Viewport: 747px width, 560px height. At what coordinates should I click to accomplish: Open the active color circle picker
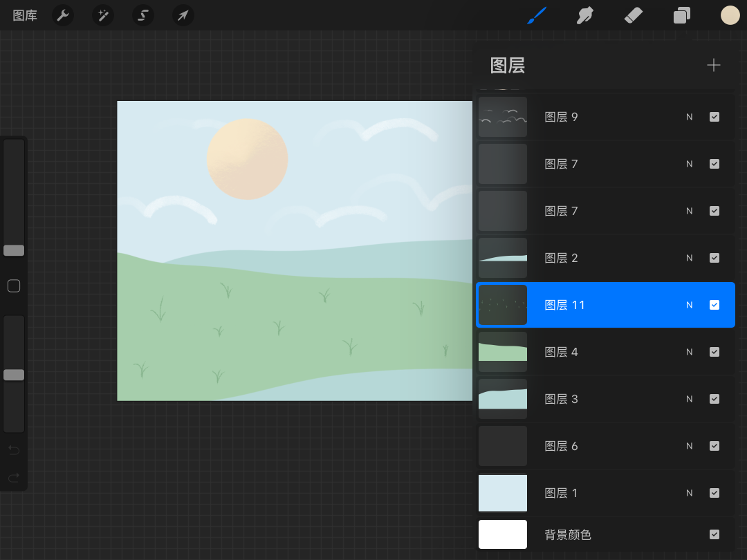tap(730, 15)
